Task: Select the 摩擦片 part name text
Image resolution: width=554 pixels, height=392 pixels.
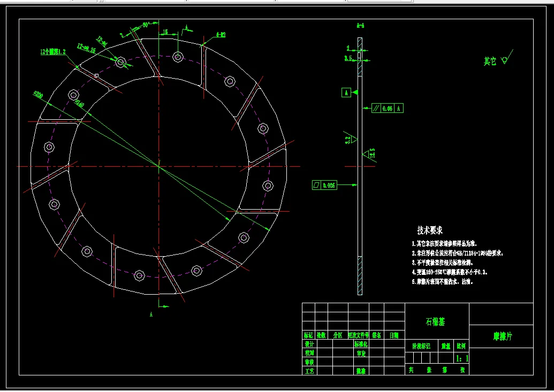Action: (503, 336)
